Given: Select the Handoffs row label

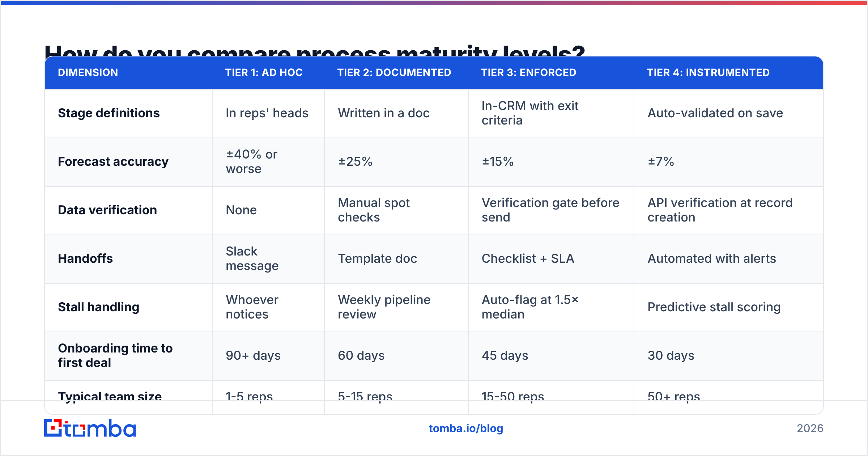Looking at the screenshot, I should point(85,258).
